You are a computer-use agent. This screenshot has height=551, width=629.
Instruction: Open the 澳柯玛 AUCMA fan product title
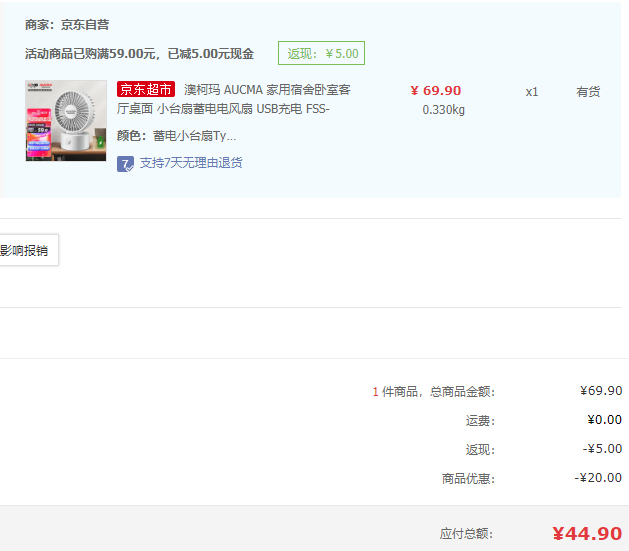tap(233, 99)
